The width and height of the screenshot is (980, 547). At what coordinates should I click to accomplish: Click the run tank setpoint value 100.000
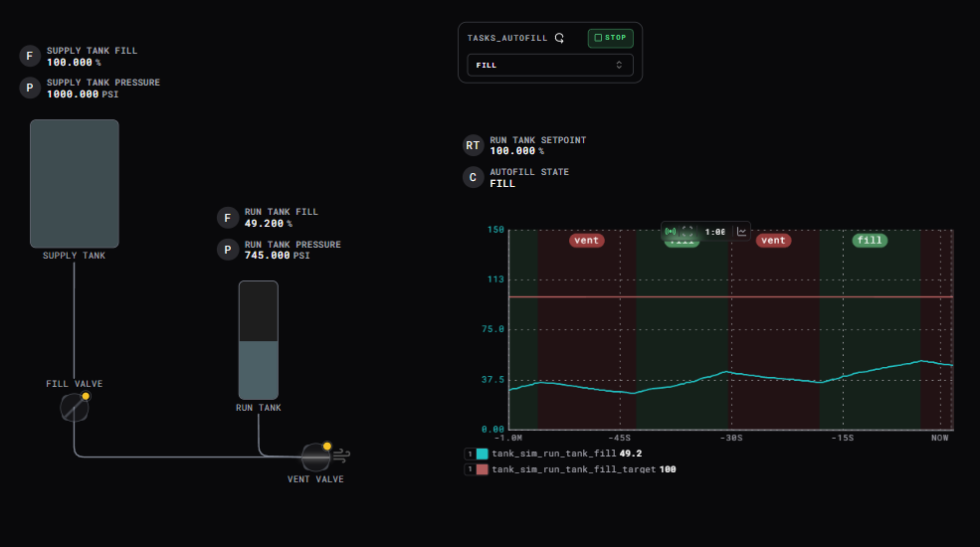(512, 151)
